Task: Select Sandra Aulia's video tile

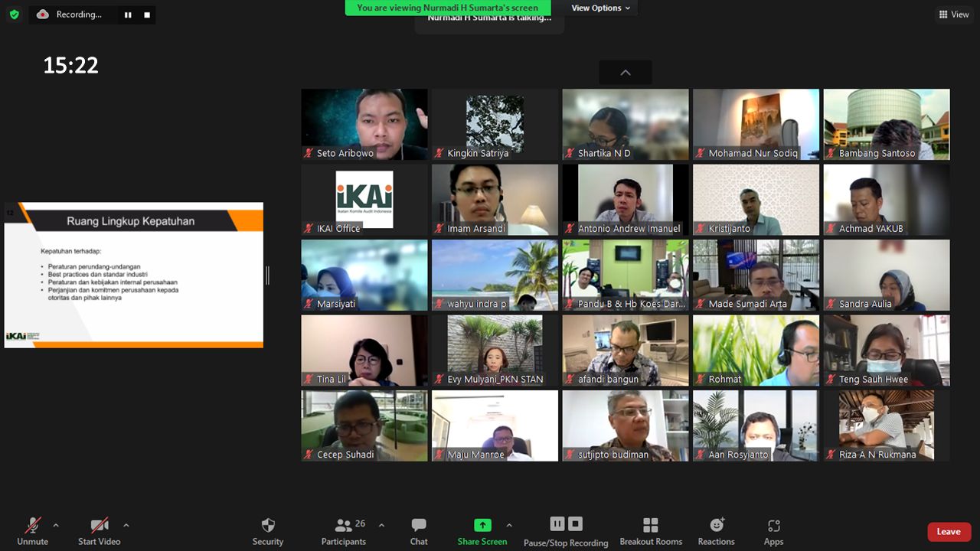Action: (x=887, y=275)
